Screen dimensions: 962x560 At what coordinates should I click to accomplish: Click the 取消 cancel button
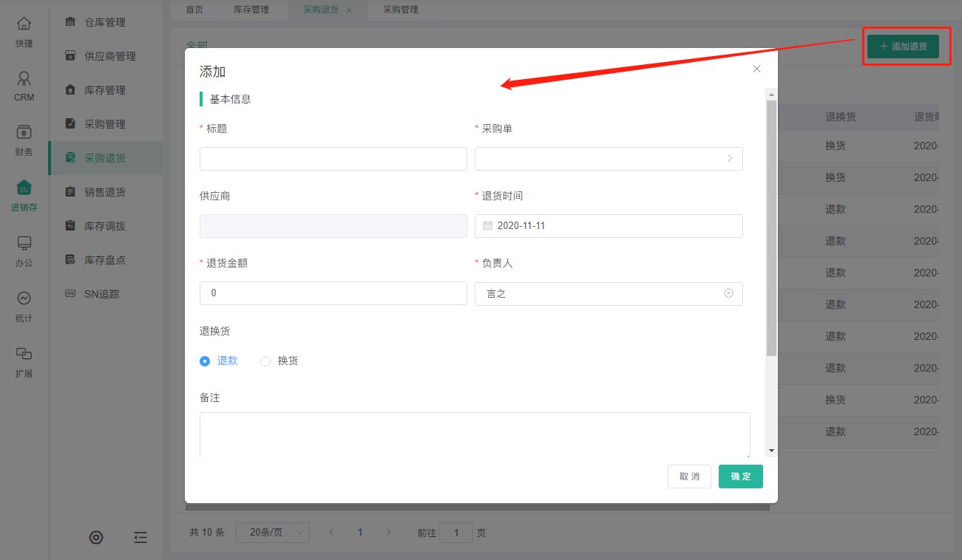coord(689,477)
